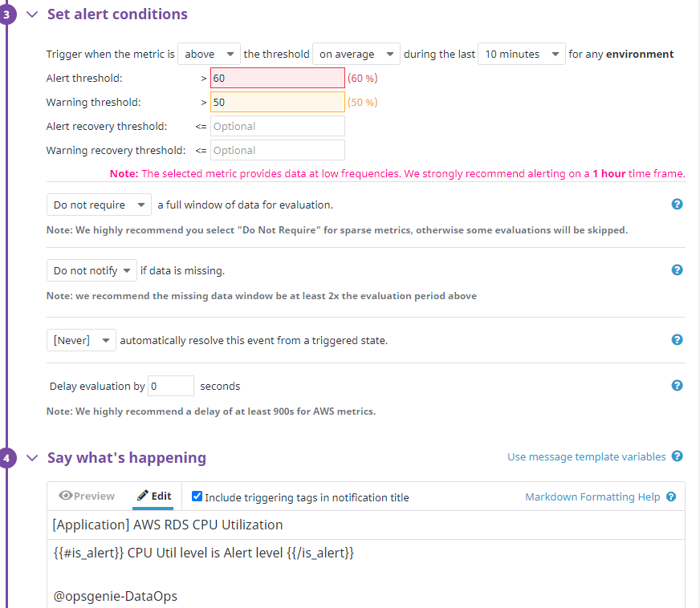Image resolution: width=700 pixels, height=608 pixels.
Task: Switch to the Preview tab
Action: [x=87, y=496]
